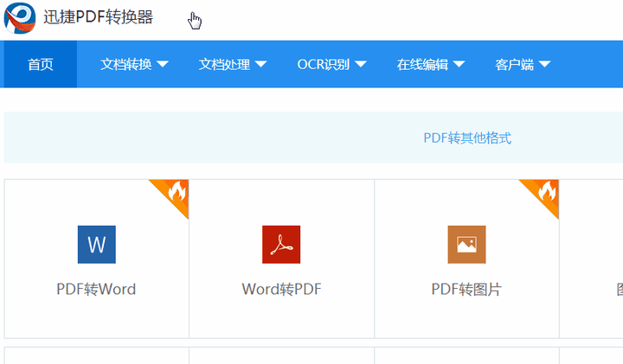This screenshot has width=623, height=364.
Task: Expand the arrow beside OCR识别
Action: point(360,64)
